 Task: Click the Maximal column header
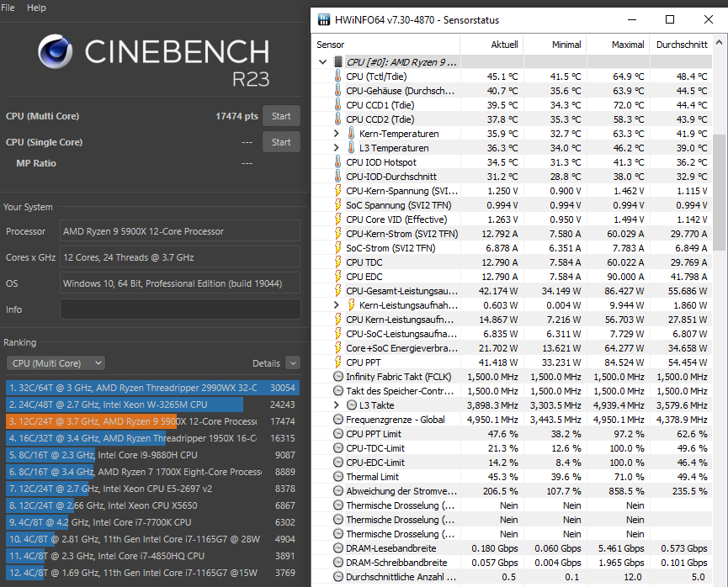(618, 45)
